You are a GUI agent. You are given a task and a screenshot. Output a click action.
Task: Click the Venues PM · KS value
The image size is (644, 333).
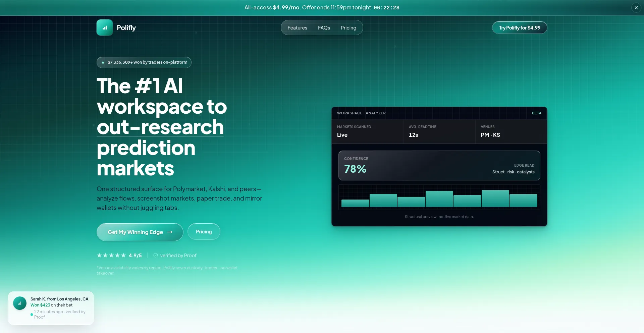click(490, 135)
